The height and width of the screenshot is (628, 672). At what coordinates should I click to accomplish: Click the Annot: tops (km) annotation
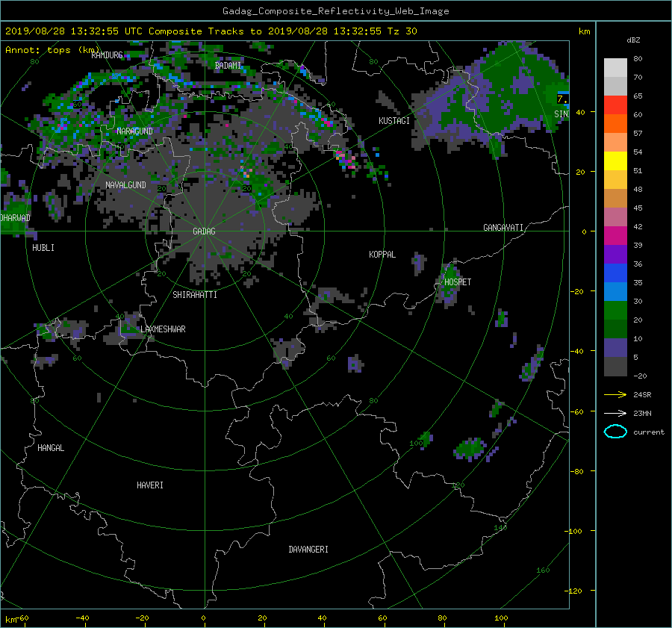(52, 50)
